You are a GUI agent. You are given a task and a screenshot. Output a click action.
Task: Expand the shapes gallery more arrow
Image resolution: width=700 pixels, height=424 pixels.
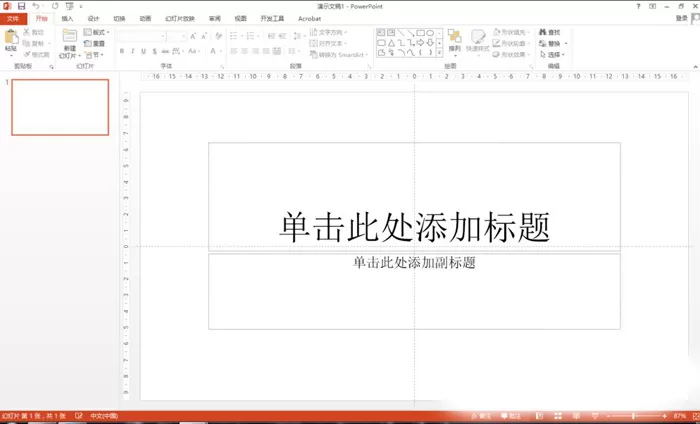439,53
